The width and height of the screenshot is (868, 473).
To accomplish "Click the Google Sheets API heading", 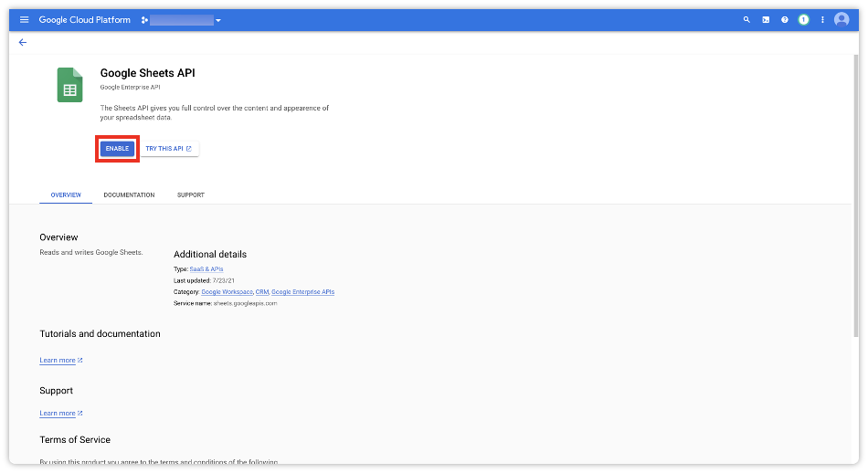I will pos(147,73).
